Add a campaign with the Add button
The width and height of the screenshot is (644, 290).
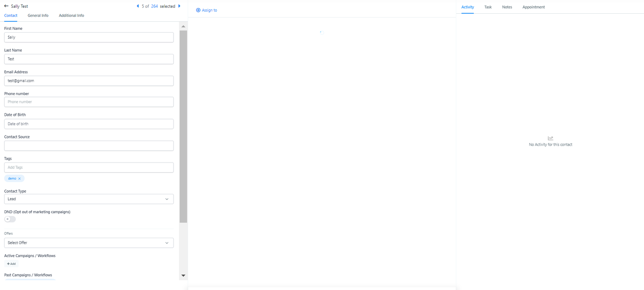click(11, 264)
